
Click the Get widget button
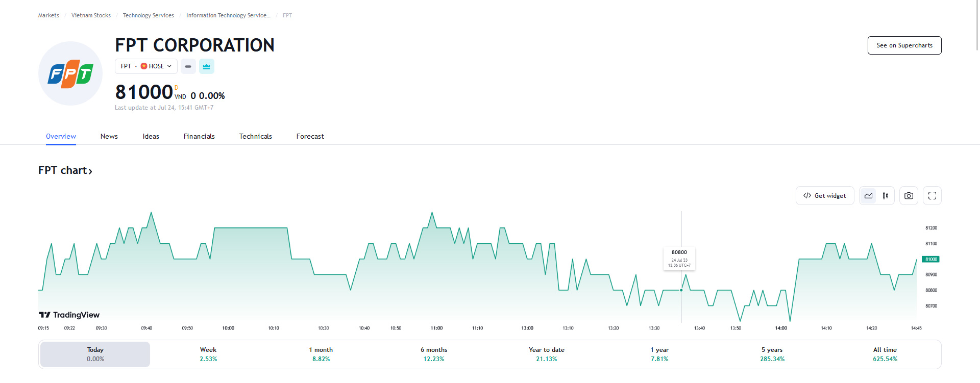pyautogui.click(x=824, y=196)
